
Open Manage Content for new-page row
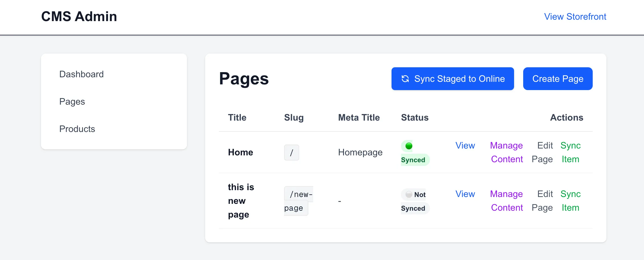click(x=507, y=201)
